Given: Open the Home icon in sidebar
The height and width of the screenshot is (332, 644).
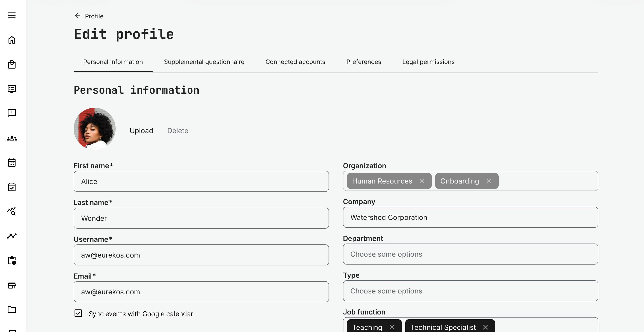Looking at the screenshot, I should pyautogui.click(x=12, y=40).
